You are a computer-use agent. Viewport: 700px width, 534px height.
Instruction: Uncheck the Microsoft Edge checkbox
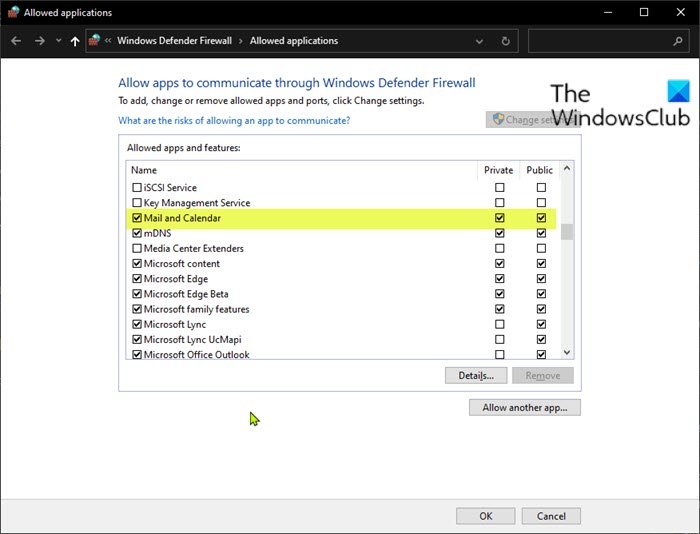[x=137, y=279]
